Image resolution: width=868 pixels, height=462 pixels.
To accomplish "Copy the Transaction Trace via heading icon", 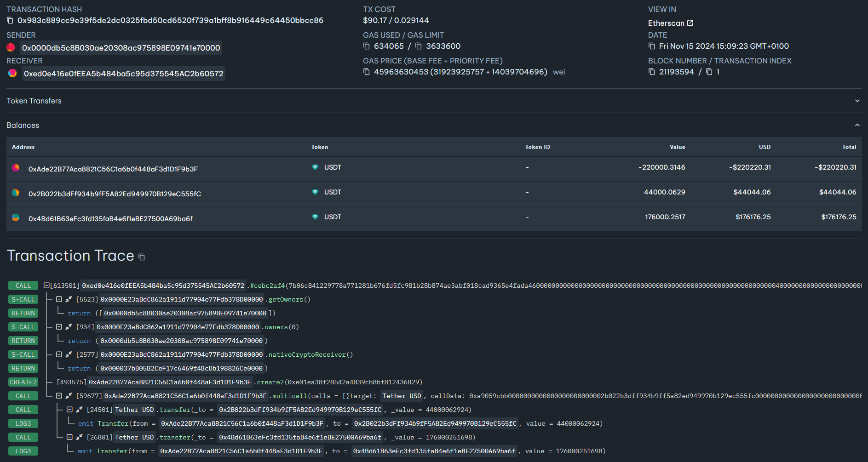I will point(142,257).
